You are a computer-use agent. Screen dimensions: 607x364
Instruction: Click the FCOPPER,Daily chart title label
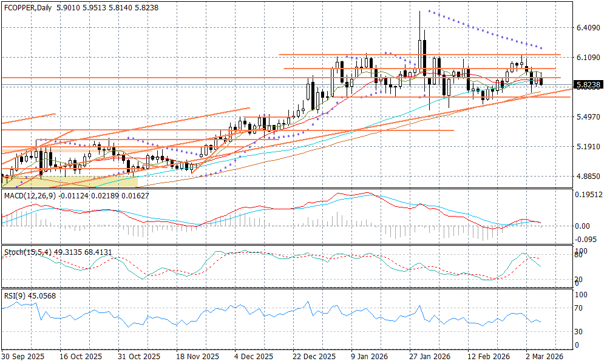click(27, 8)
